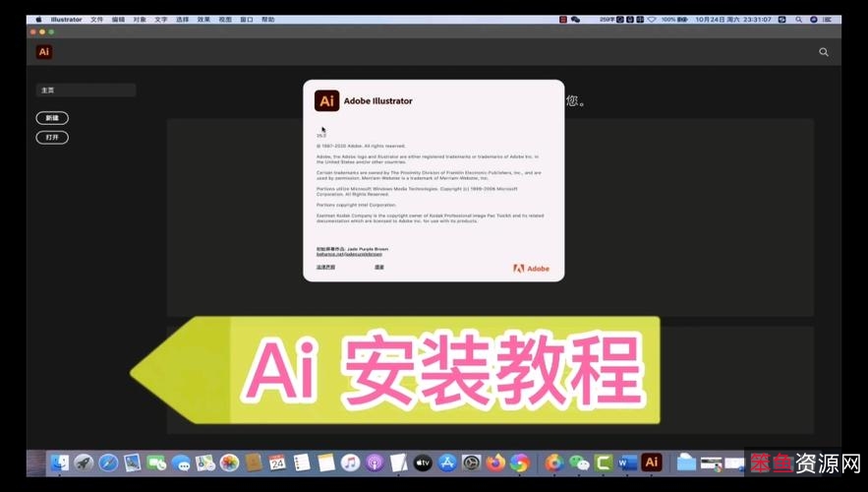Open Maps from the Dock

205,462
